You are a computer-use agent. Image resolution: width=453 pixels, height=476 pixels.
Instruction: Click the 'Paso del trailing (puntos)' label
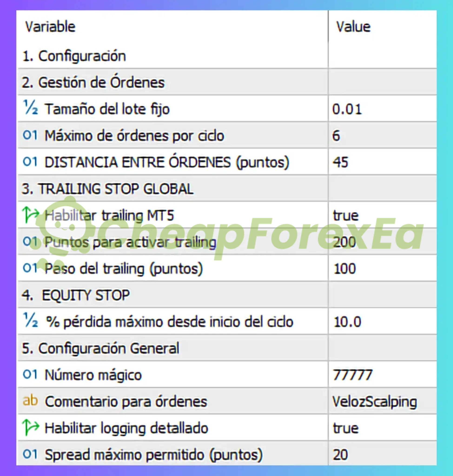coord(124,269)
